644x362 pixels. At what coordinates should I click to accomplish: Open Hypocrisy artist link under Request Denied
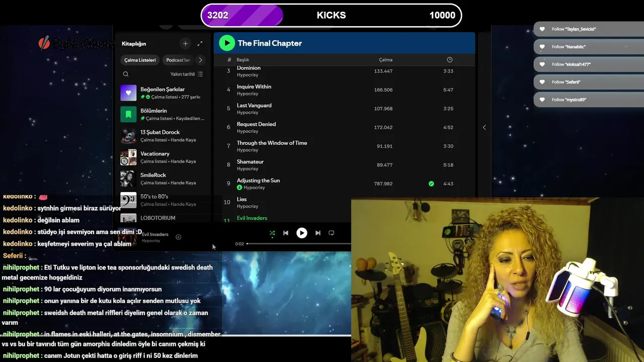pyautogui.click(x=248, y=131)
